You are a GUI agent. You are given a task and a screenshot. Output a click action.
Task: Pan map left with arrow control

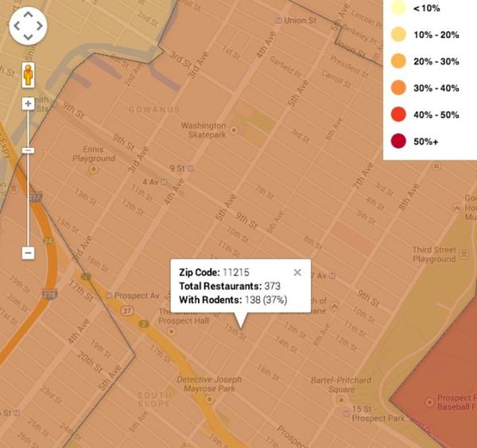(x=17, y=26)
